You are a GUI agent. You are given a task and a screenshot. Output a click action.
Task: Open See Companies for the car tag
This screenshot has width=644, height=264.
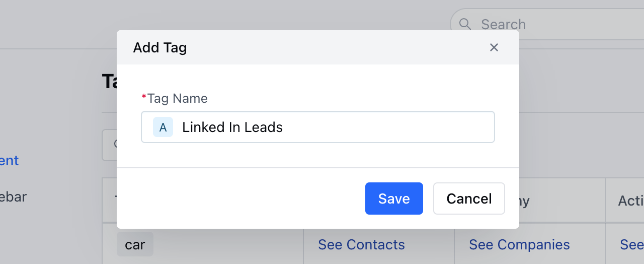(x=519, y=245)
